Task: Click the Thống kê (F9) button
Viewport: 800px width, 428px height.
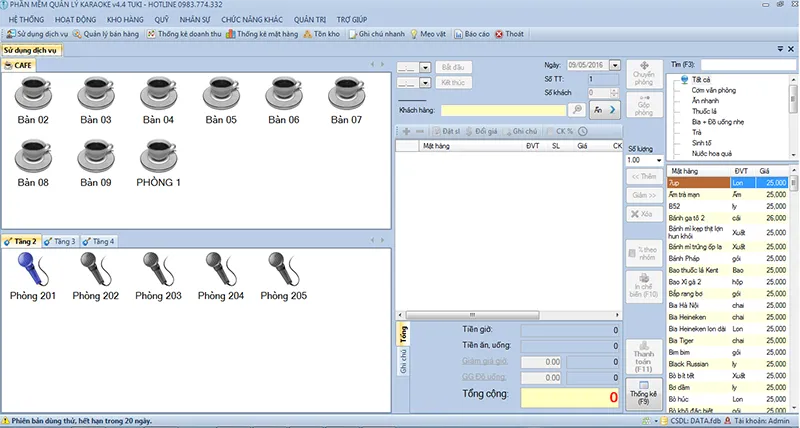Action: tap(642, 395)
